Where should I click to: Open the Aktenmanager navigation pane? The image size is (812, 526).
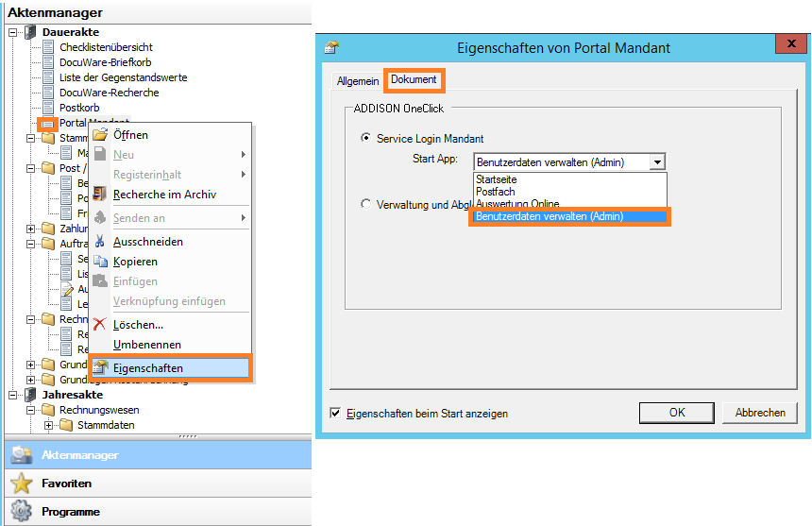pyautogui.click(x=159, y=454)
